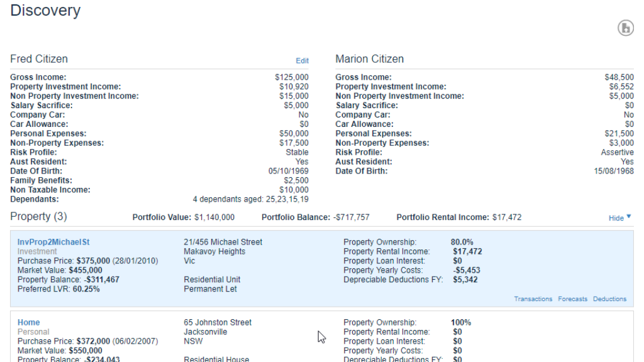Viewport: 644px width, 362px height.
Task: View Deductions for InvProp2MichaelSt
Action: 609,299
